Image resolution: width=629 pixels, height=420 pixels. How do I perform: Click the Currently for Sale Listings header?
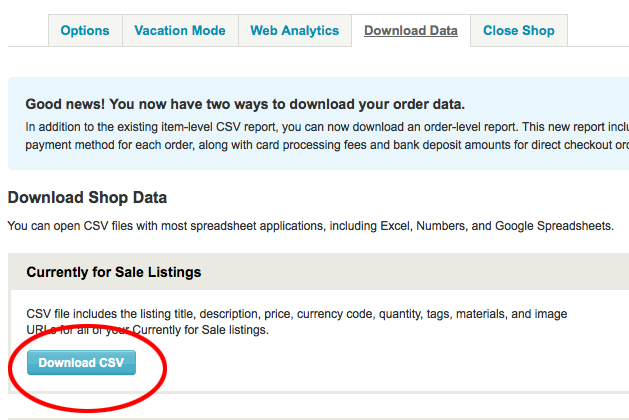coord(114,272)
